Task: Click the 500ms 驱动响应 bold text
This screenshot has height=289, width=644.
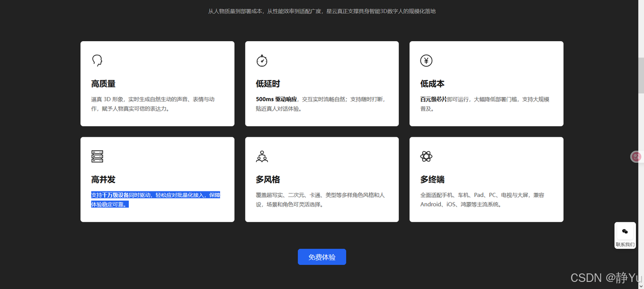Action: tap(276, 100)
